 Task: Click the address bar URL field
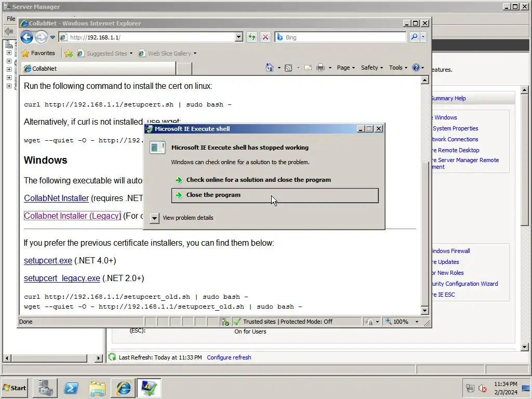[147, 37]
